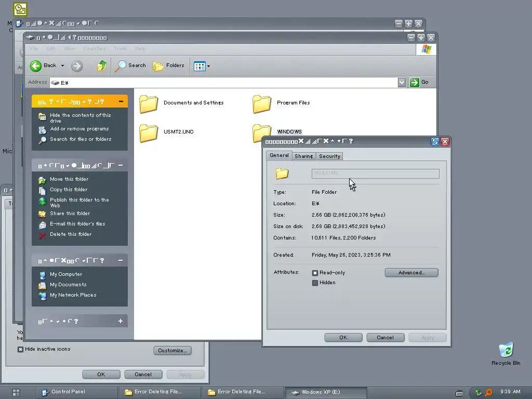Click the red Delete this folder icon
The image size is (532, 399).
42,235
